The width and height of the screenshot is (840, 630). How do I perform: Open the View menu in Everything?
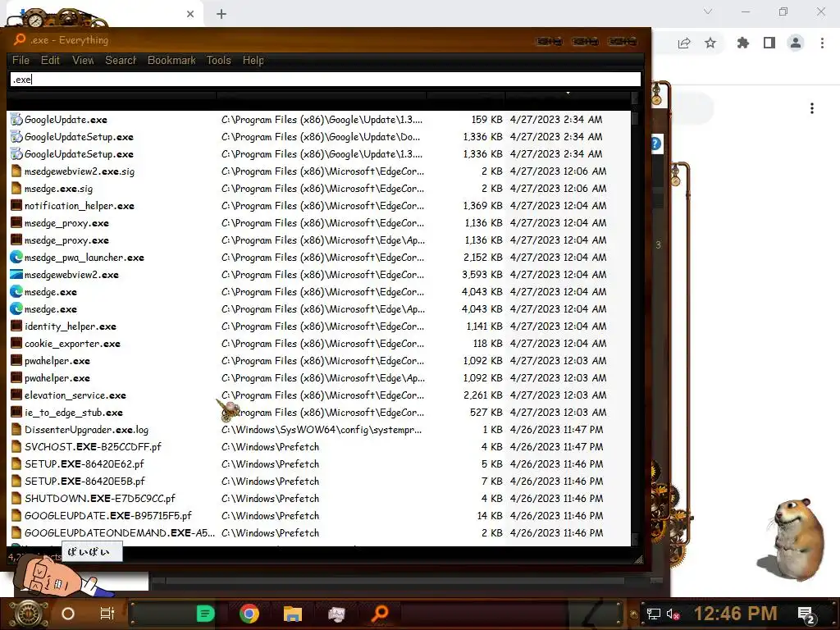pos(83,60)
